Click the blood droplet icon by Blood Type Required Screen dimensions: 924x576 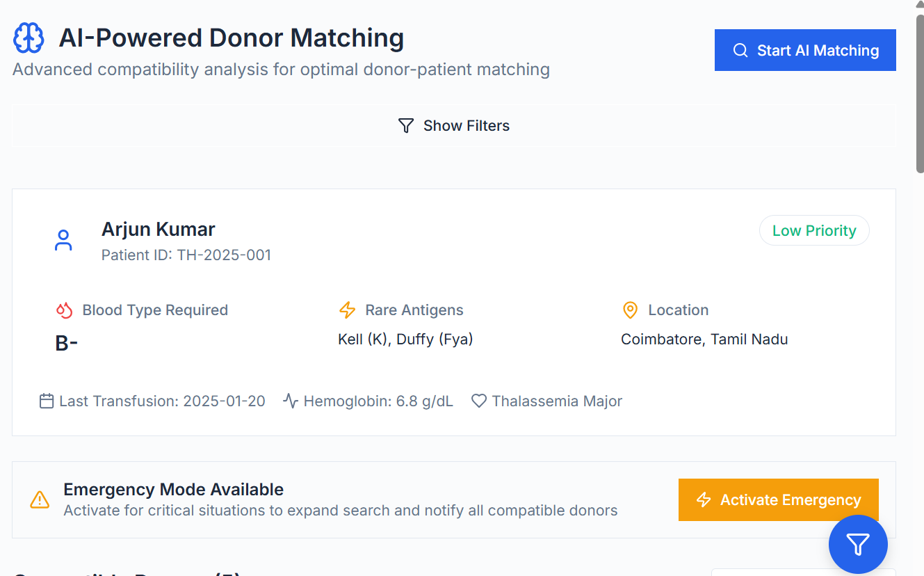point(65,310)
